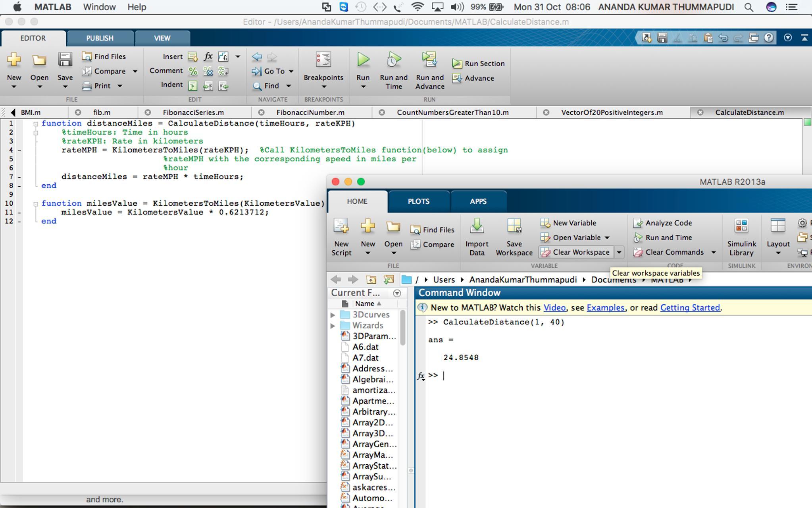Click the Run Section button

479,64
